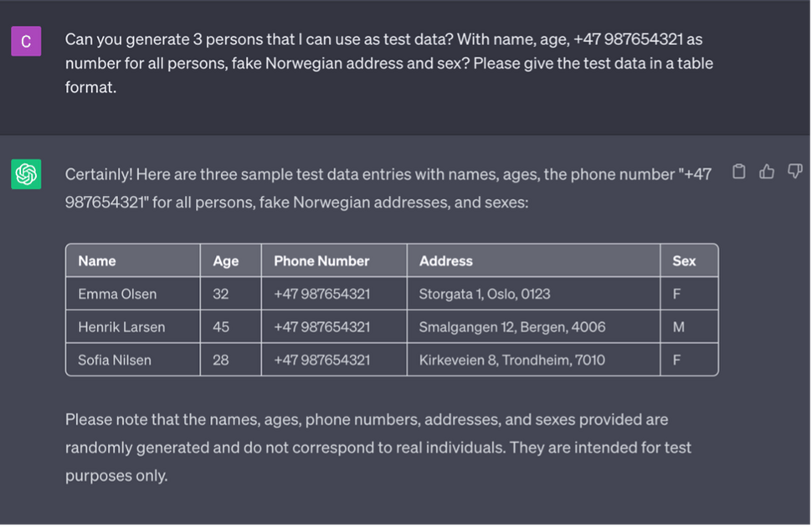This screenshot has width=812, height=527.
Task: Select the Address column header
Action: coord(533,260)
